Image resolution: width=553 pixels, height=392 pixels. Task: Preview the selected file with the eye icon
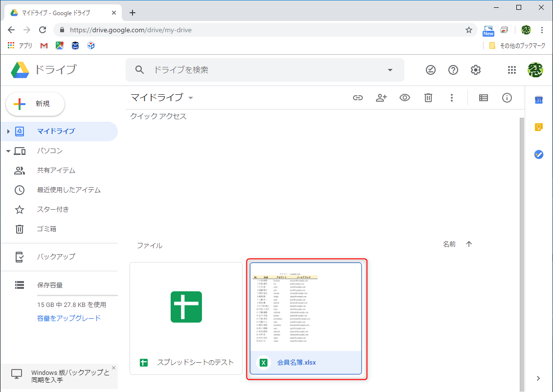404,98
